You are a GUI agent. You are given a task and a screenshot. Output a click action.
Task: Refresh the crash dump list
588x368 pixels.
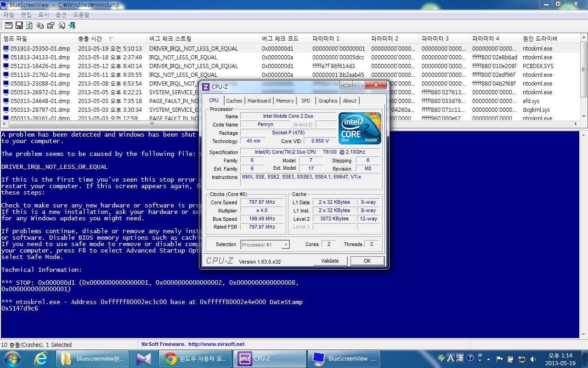click(x=29, y=25)
